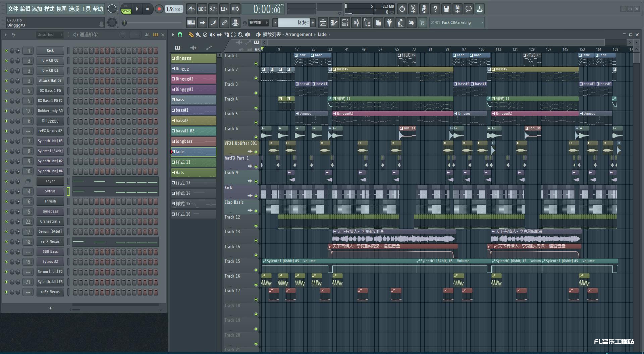Open the mixer window icon

click(356, 23)
